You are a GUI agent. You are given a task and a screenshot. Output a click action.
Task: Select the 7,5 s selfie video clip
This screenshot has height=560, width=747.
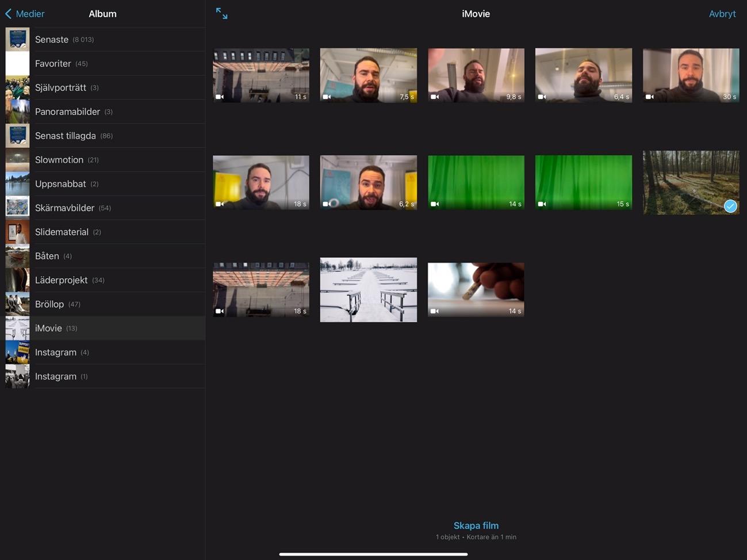pos(369,75)
